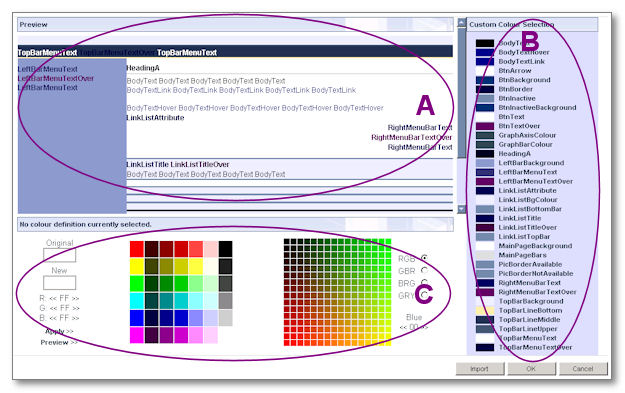Click the scroll down arrow of preview
The width and height of the screenshot is (625, 393).
point(461,209)
